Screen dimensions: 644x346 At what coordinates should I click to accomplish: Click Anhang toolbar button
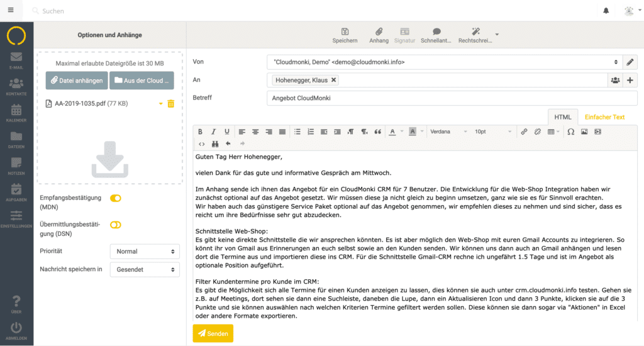(x=379, y=35)
